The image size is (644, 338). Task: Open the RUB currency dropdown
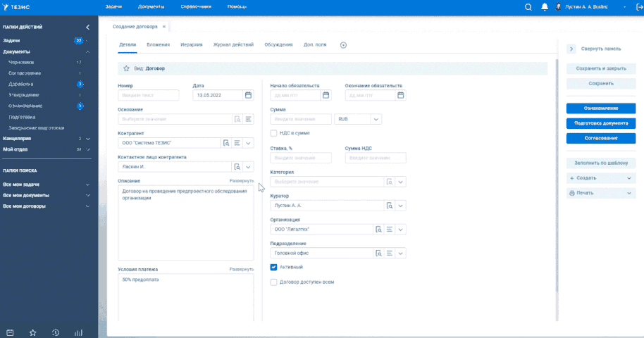point(376,120)
